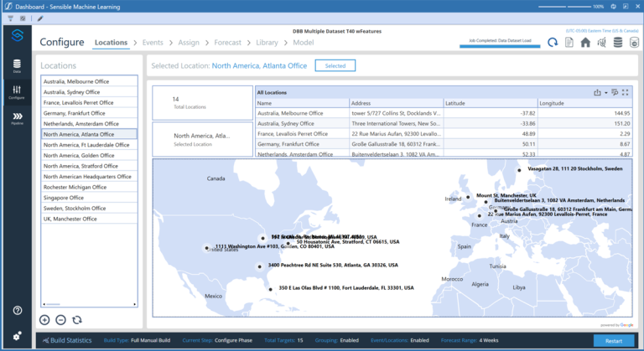This screenshot has width=644, height=351.
Task: Select Germany, Frankfurt Office in list
Action: (x=89, y=113)
